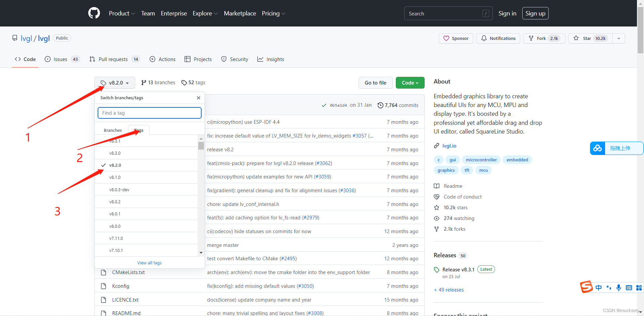Viewport: 644px width, 316px height.
Task: Show the + 49 releases link
Action: click(x=449, y=289)
